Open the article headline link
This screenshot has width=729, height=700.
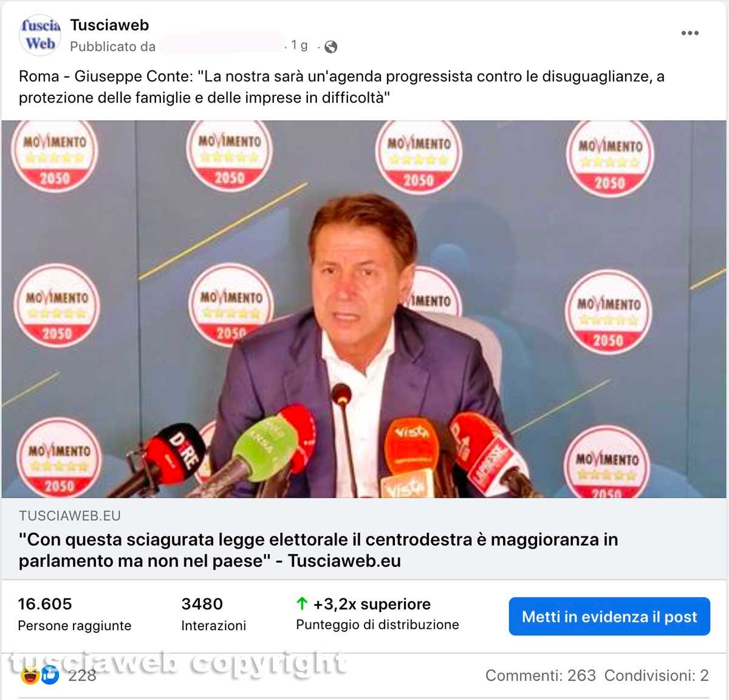(318, 550)
